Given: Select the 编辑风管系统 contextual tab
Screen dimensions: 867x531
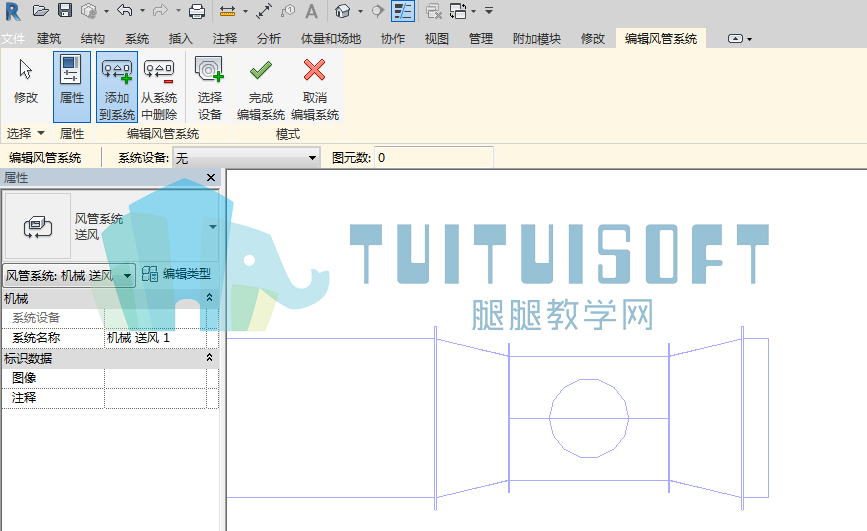Looking at the screenshot, I should click(661, 39).
